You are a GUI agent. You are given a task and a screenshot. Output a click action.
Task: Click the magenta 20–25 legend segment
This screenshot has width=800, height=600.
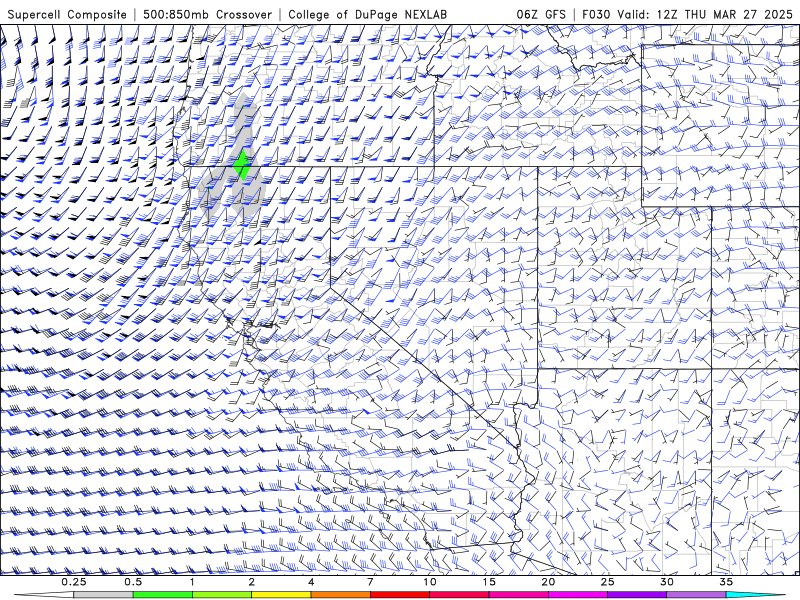578,595
